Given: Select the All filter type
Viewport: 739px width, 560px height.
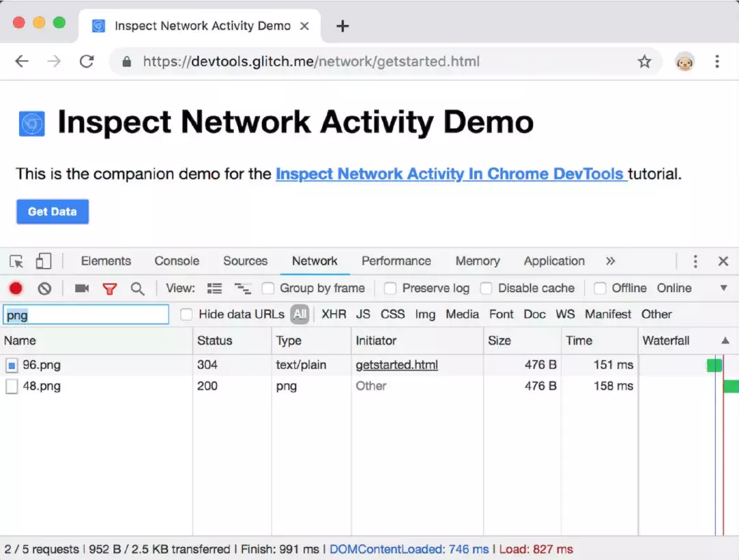Looking at the screenshot, I should point(300,314).
